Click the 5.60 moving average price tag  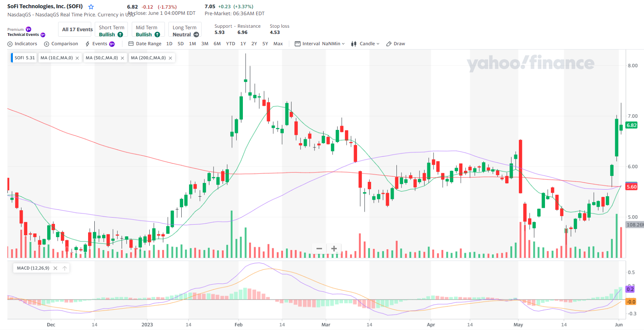coord(632,187)
